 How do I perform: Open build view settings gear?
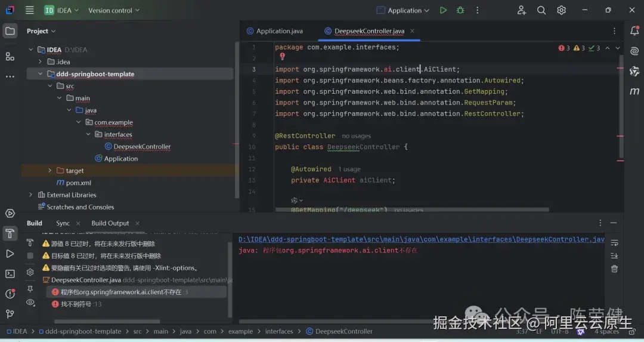coord(30,272)
